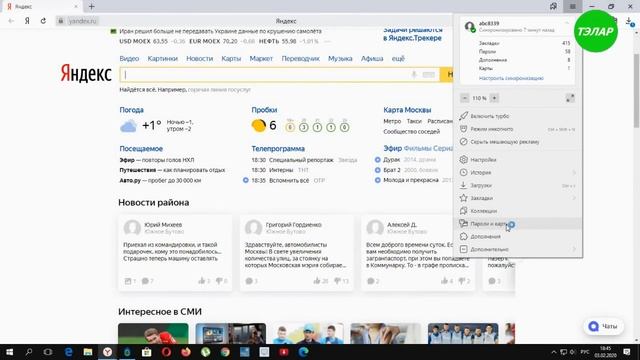Click the abc8339 account avatar
Screen dimensions: 640x360
coord(469,27)
